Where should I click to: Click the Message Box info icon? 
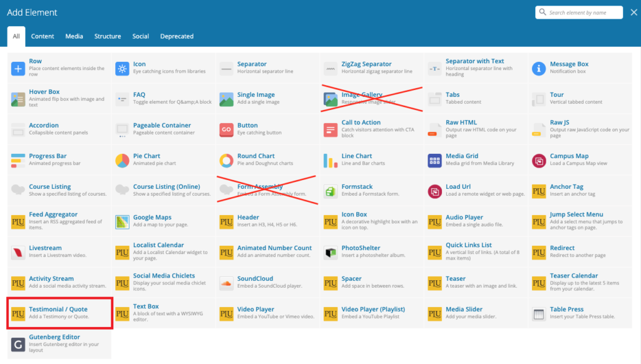click(539, 69)
